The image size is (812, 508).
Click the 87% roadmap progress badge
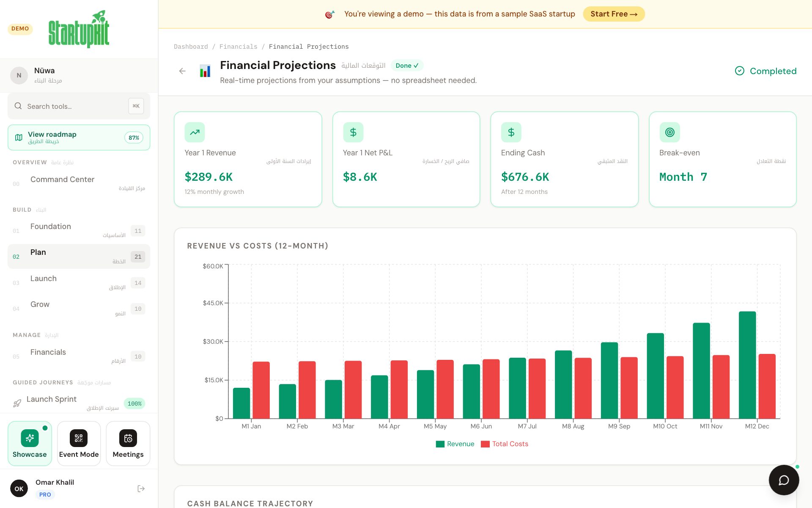134,138
